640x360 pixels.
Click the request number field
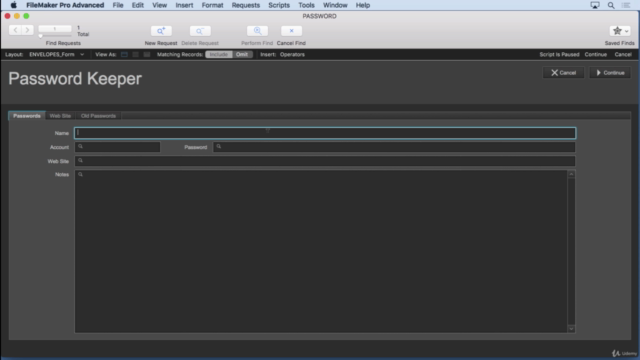[x=55, y=29]
